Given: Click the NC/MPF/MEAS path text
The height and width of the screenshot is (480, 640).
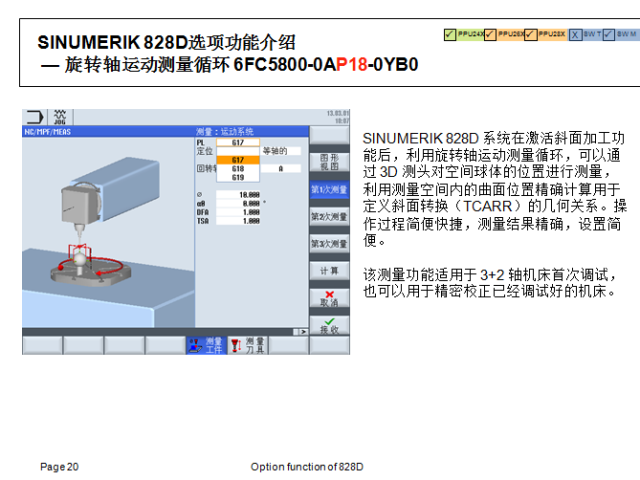Looking at the screenshot, I should tap(48, 132).
